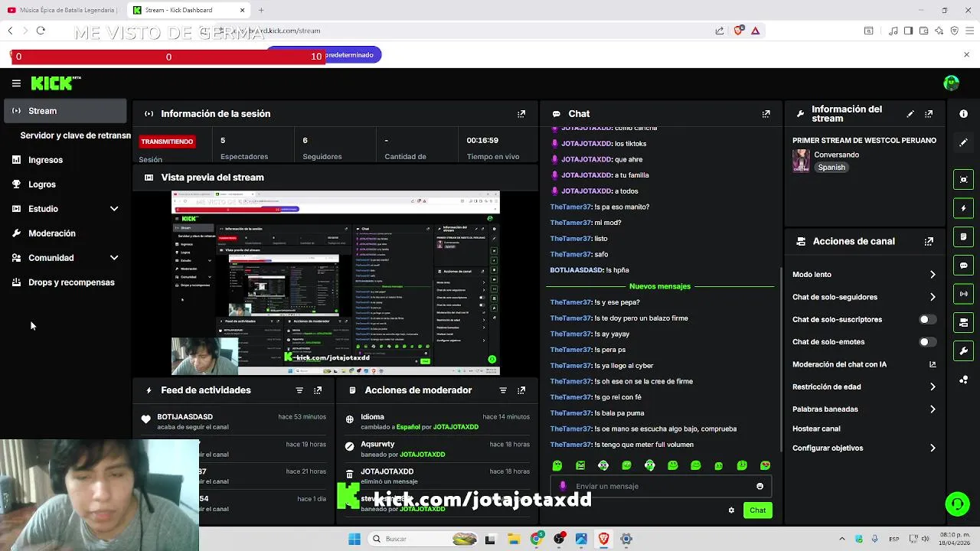Select the first green emote in chat row

(x=557, y=465)
